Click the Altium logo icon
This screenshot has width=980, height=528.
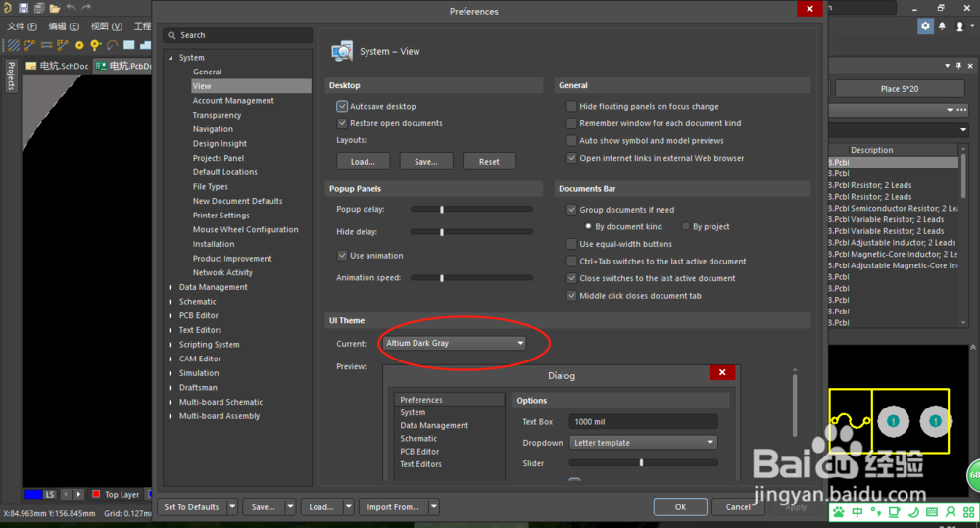[x=8, y=8]
